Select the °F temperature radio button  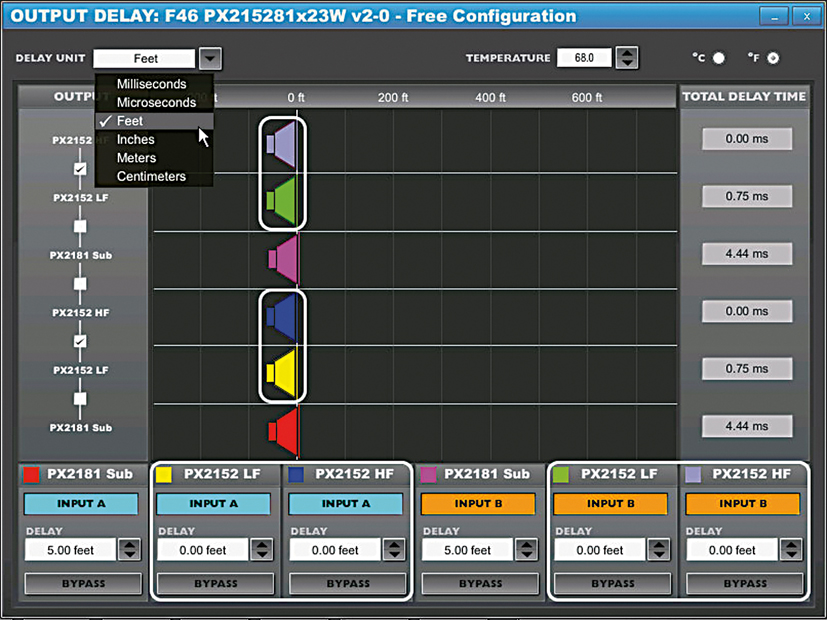(x=773, y=58)
